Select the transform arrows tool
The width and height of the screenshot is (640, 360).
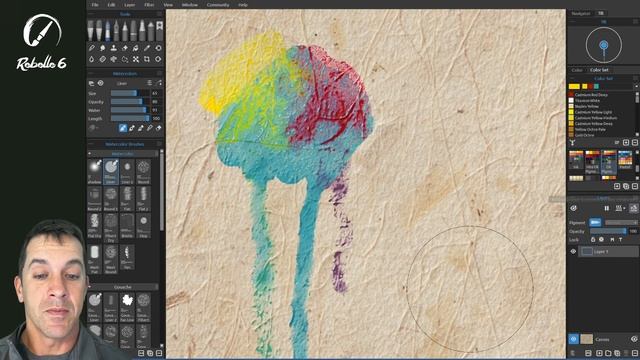pyautogui.click(x=136, y=59)
